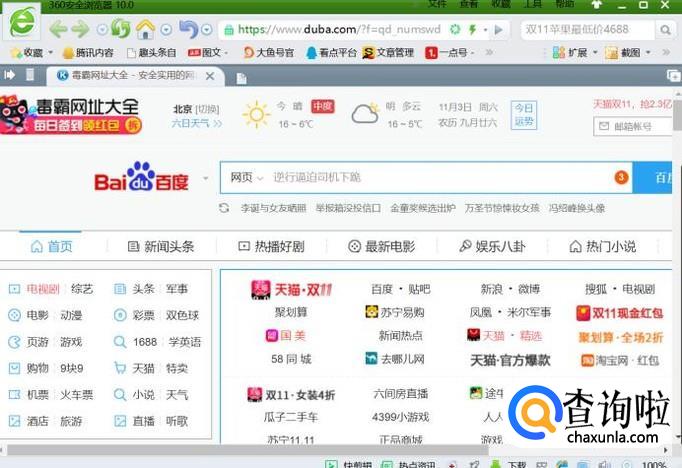This screenshot has height=468, width=682.
Task: Open the 淘宝网·红包 link
Action: (x=620, y=360)
